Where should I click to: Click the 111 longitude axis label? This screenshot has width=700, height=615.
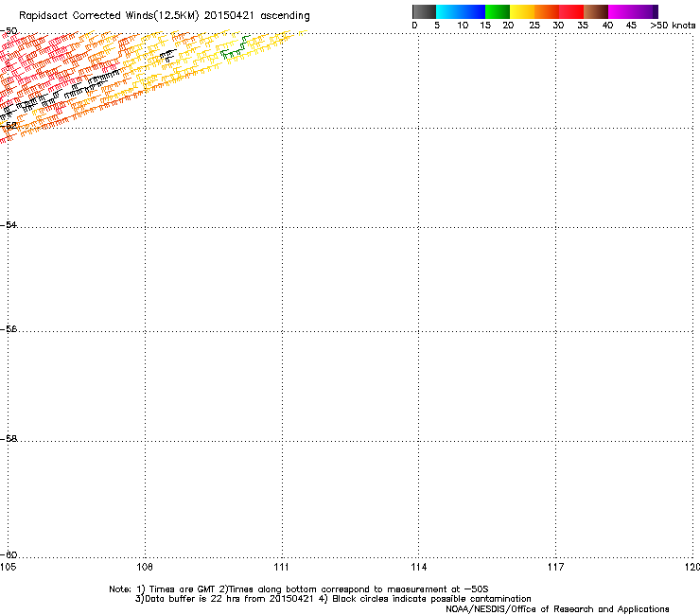pyautogui.click(x=281, y=567)
